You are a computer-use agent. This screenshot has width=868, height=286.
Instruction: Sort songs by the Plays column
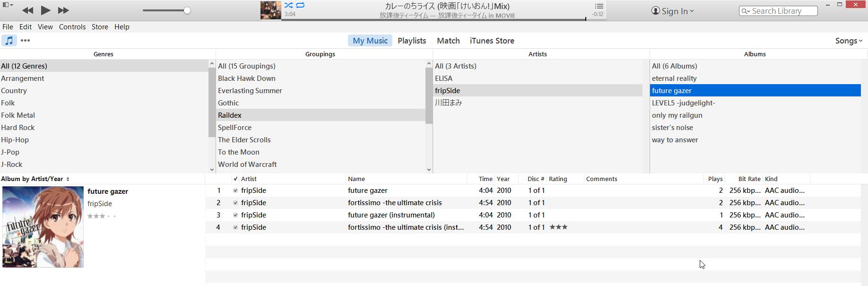click(x=715, y=179)
